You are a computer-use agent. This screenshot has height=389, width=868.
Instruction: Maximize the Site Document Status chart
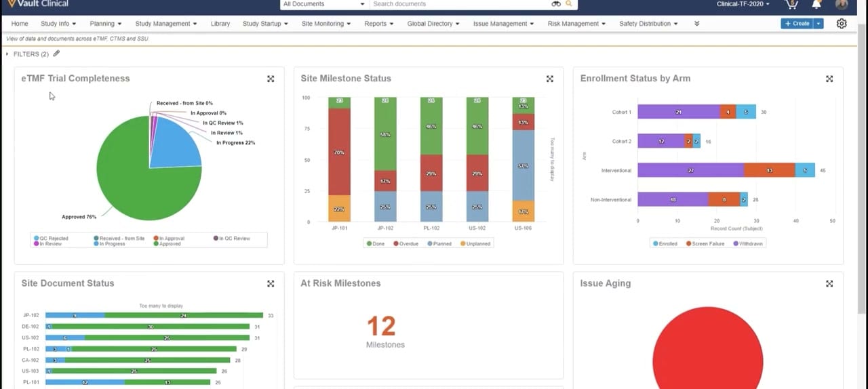pyautogui.click(x=271, y=284)
